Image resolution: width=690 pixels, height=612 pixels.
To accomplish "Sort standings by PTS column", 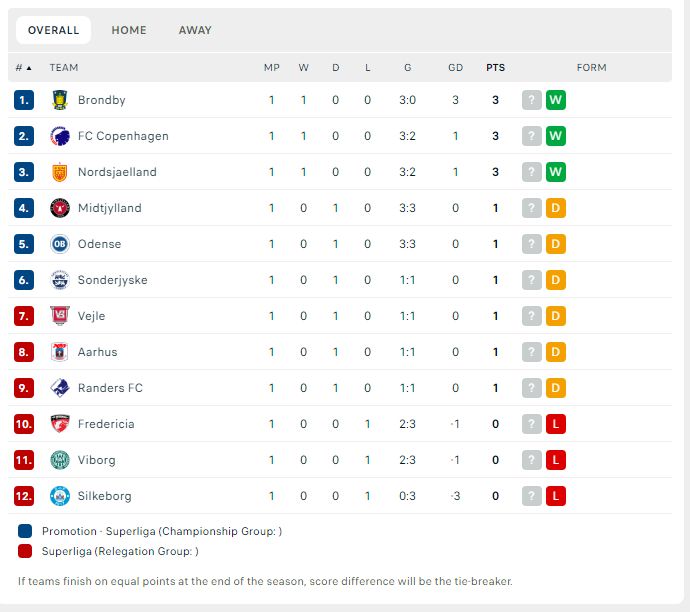I will click(495, 68).
